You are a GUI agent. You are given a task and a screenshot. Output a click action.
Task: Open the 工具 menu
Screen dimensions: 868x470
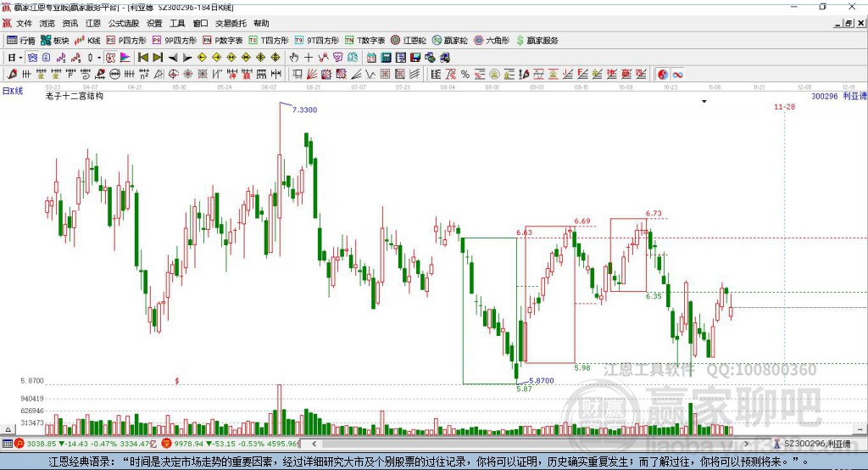[x=177, y=23]
